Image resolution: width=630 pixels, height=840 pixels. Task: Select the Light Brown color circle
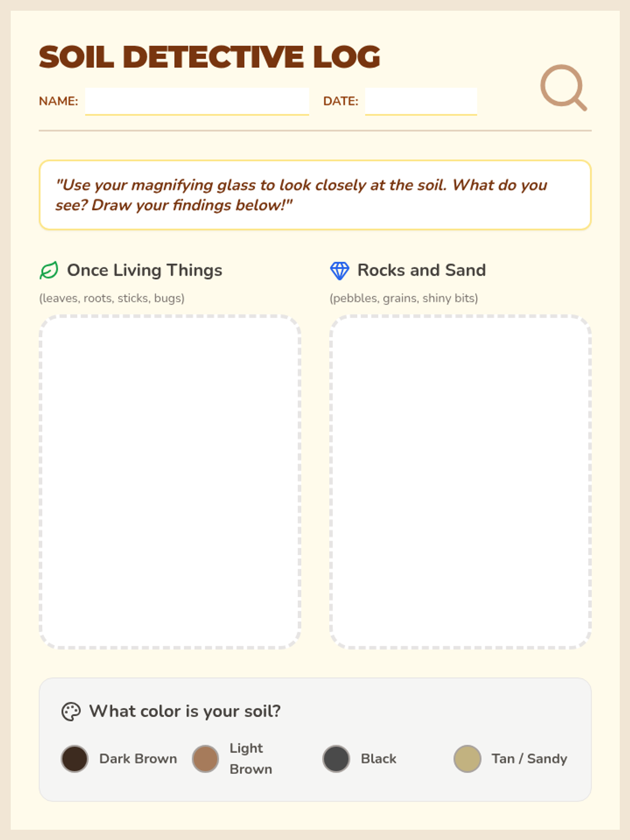click(205, 759)
